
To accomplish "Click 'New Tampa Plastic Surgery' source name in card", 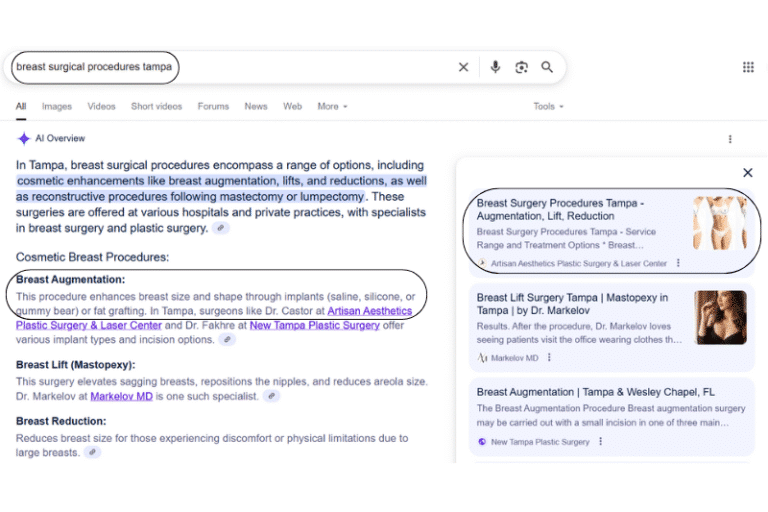I will tap(540, 442).
